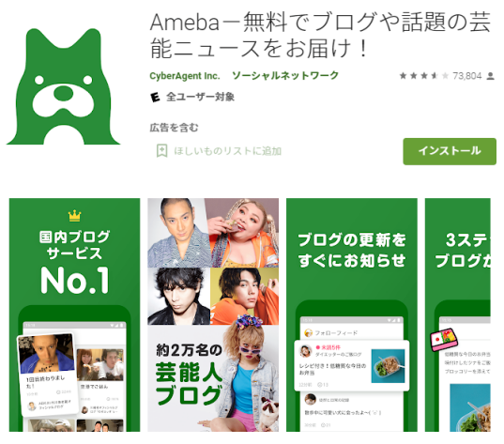Screen dimensions: 504x444
Task: Click the star rating icons
Action: coord(423,76)
